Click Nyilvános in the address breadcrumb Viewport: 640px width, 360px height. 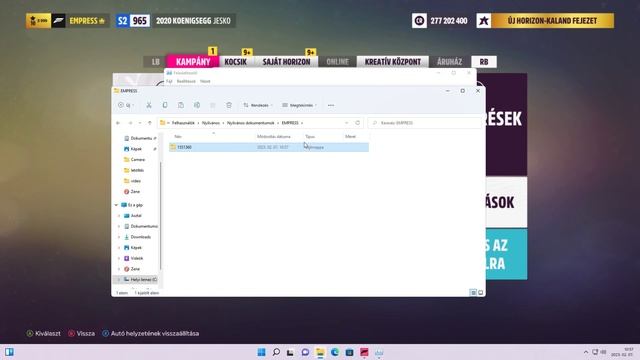click(x=211, y=123)
